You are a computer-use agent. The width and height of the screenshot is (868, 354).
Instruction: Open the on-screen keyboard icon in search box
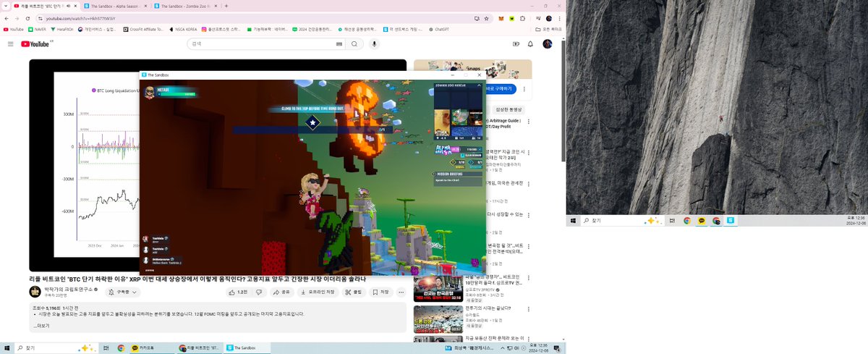pyautogui.click(x=339, y=44)
